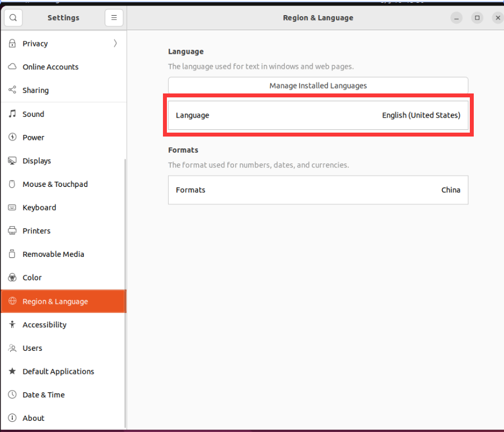Viewport: 504px width, 432px height.
Task: Switch to Date & Time settings
Action: (44, 395)
